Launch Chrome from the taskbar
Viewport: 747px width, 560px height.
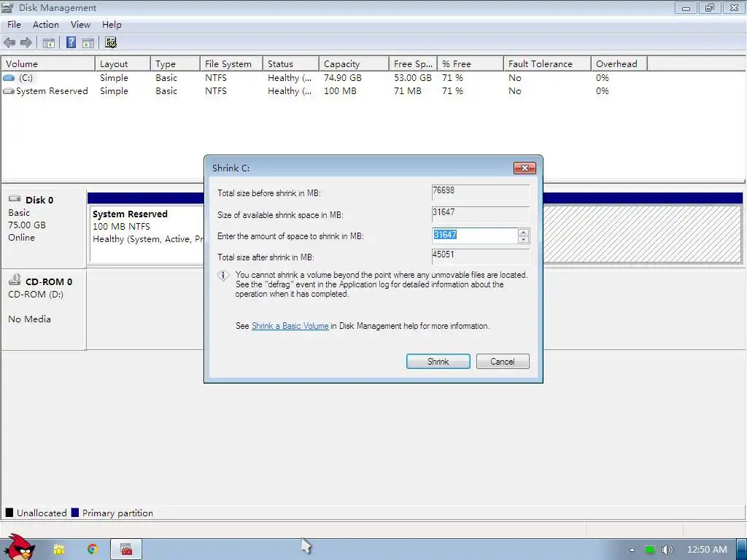point(93,550)
